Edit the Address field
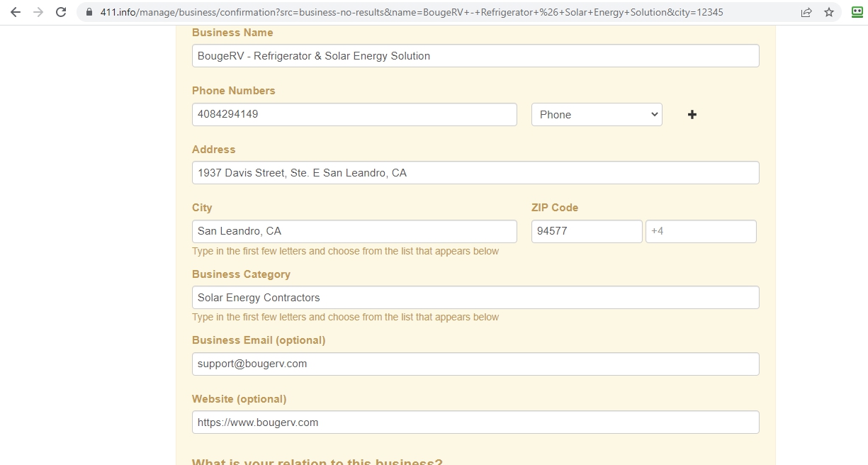The image size is (868, 465). [x=475, y=173]
